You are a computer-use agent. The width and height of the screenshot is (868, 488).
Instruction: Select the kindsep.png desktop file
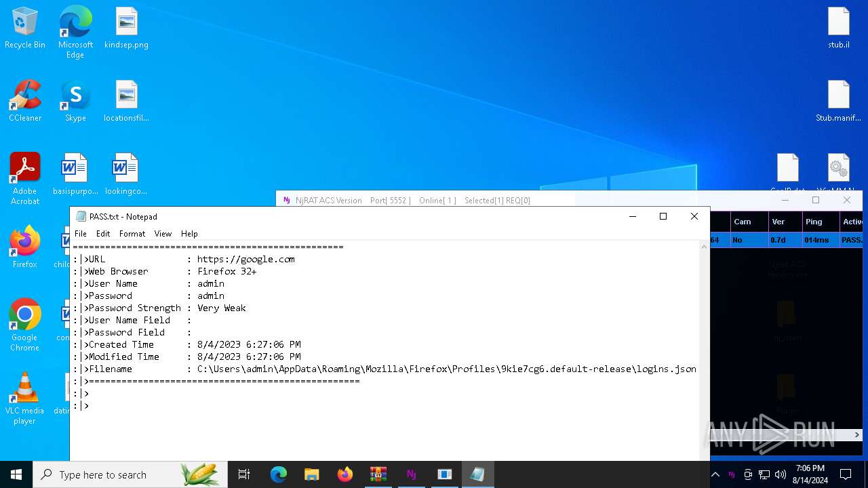point(126,28)
